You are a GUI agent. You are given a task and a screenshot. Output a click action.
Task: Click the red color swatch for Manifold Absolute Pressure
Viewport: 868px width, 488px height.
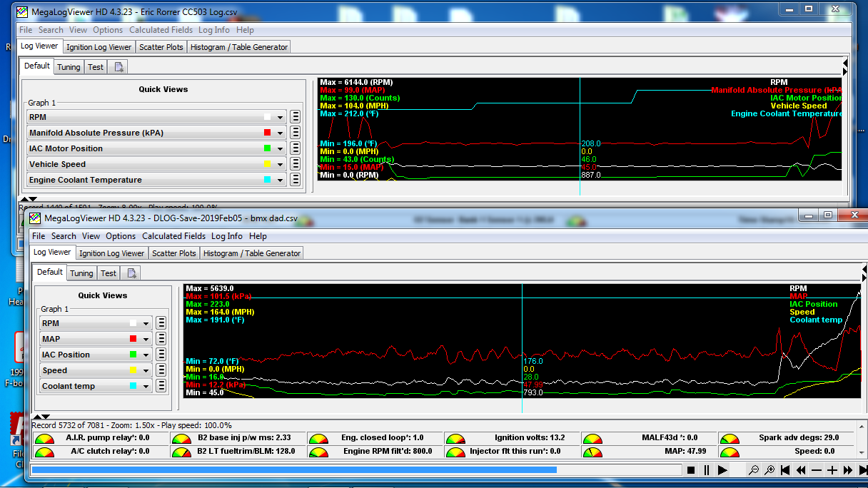[267, 133]
